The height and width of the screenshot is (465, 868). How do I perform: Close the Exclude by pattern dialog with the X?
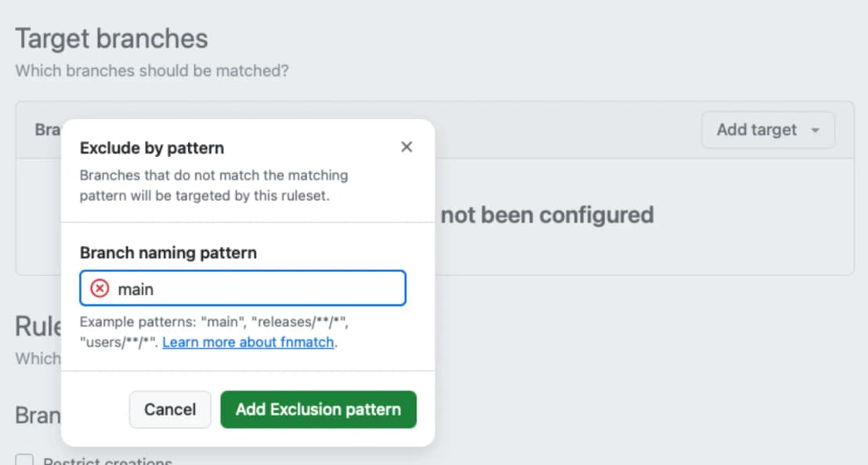tap(407, 147)
